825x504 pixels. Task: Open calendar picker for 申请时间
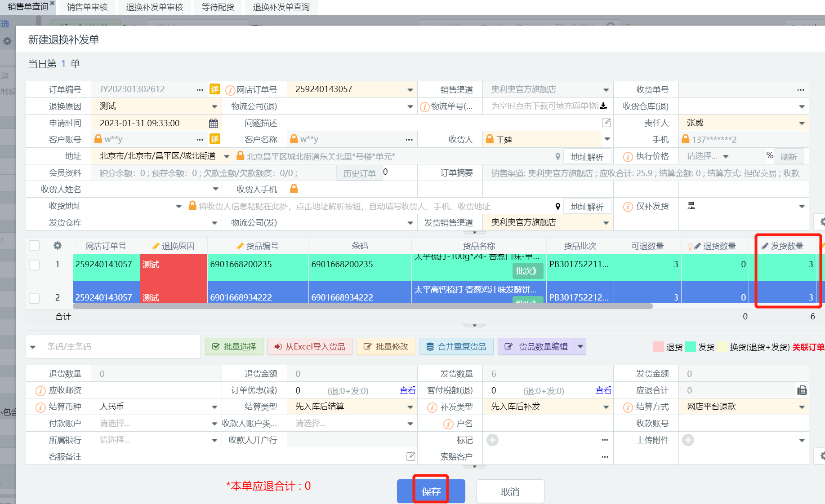(214, 123)
